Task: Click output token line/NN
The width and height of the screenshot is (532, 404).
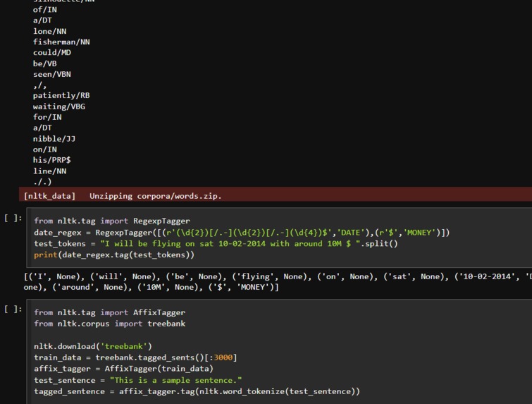Action: coord(49,171)
